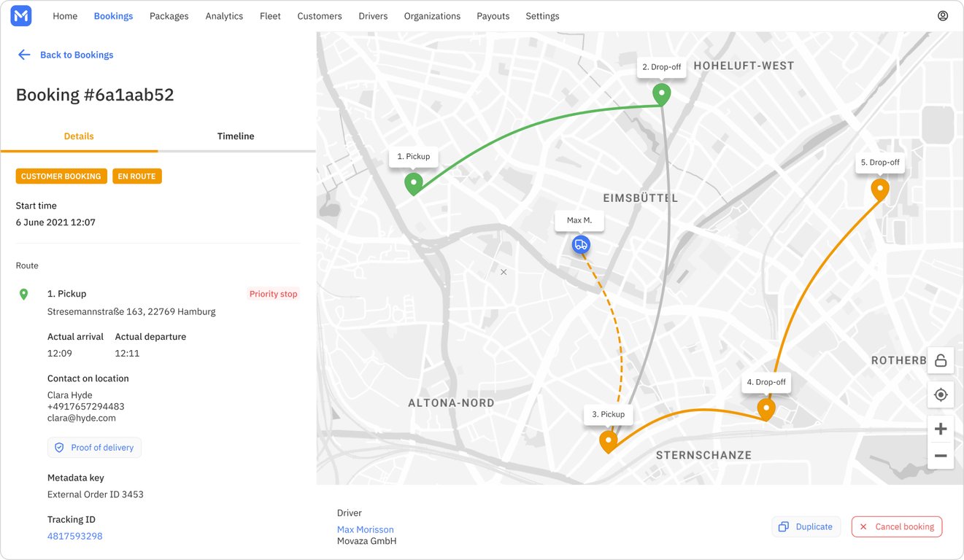Open Bookings in the top navigation
The width and height of the screenshot is (964, 560).
(x=113, y=16)
